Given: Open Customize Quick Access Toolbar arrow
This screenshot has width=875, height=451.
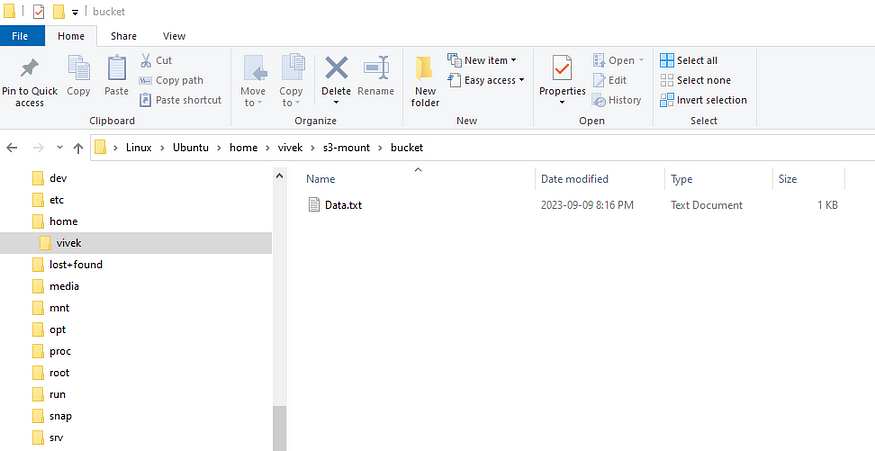Looking at the screenshot, I should point(75,12).
